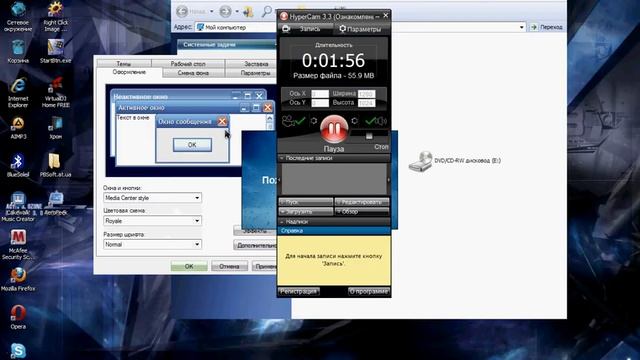
Task: Open Корзина recycle bin icon
Action: pyautogui.click(x=18, y=52)
